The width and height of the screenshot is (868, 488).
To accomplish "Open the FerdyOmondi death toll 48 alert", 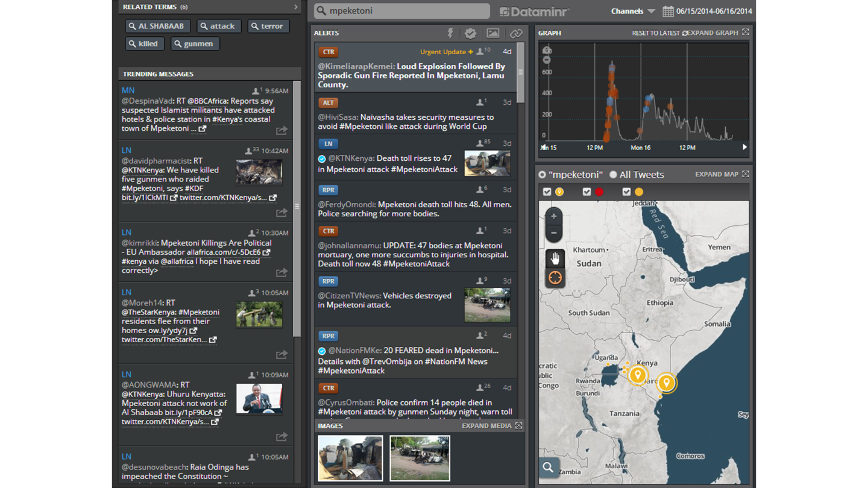I will (x=415, y=201).
